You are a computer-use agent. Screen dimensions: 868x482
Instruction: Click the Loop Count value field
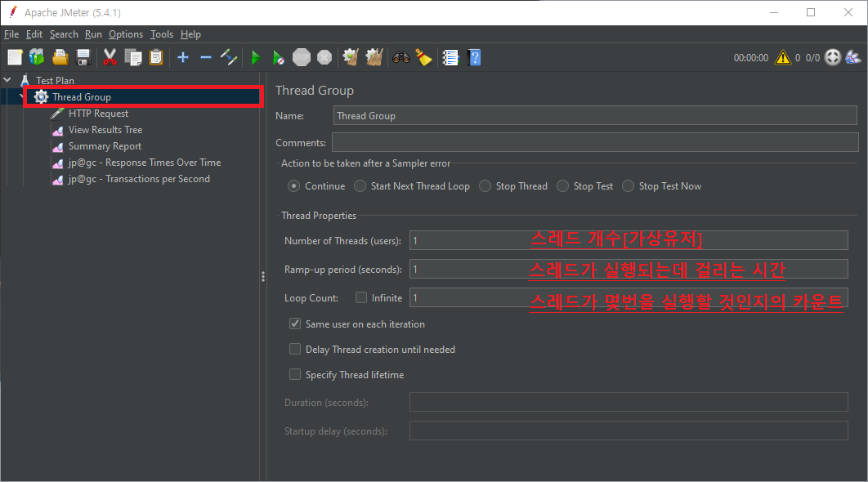coord(629,297)
